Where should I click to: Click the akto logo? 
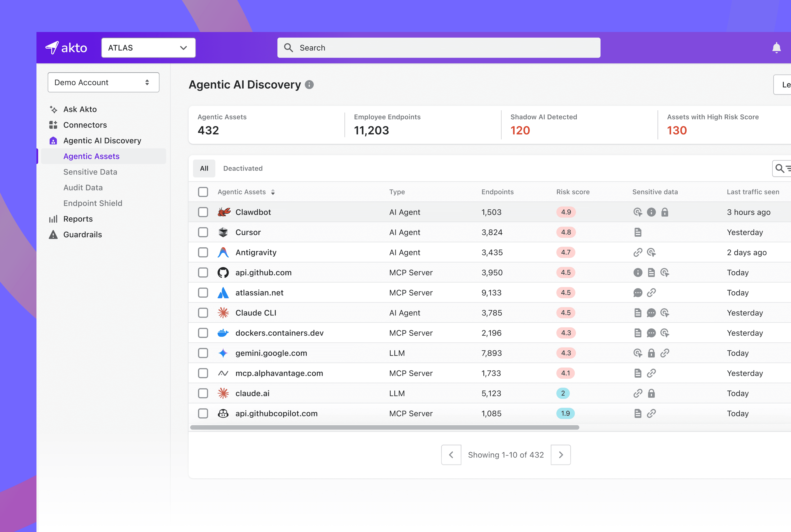[66, 48]
